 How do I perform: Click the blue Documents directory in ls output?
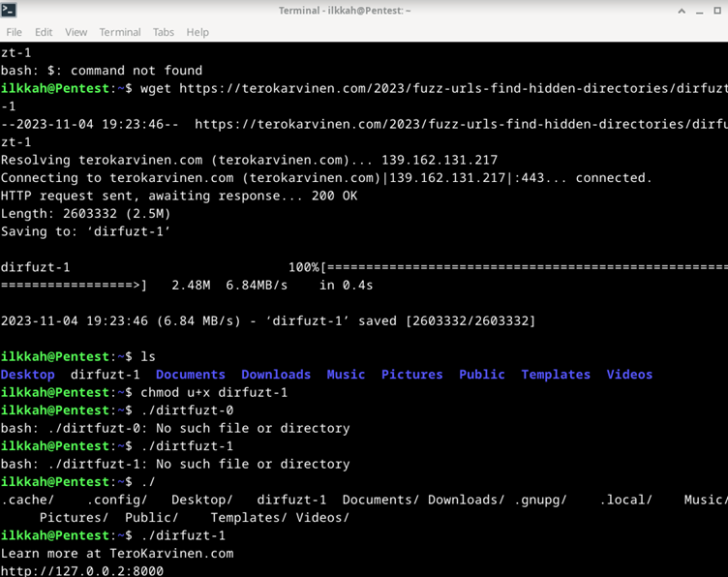coord(191,375)
